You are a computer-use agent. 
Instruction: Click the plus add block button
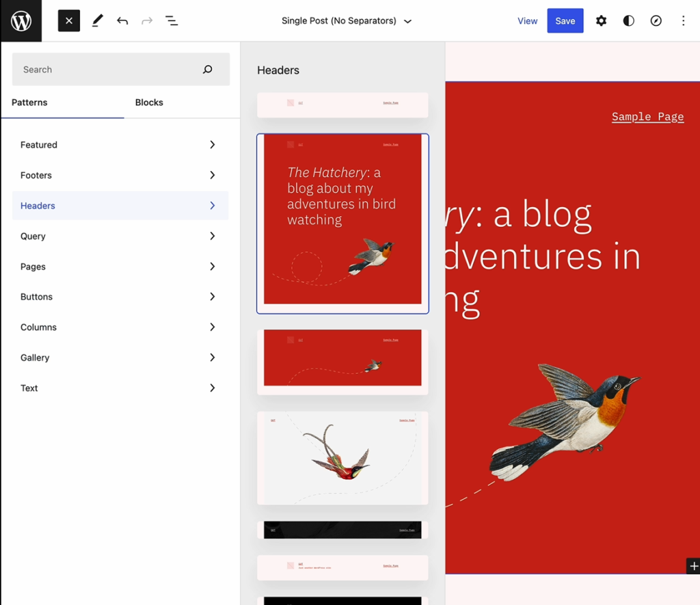click(x=693, y=566)
